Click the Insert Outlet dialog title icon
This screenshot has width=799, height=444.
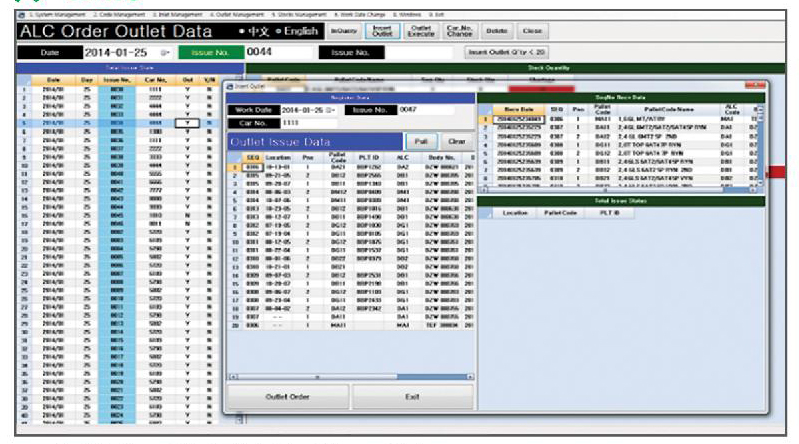[230, 87]
